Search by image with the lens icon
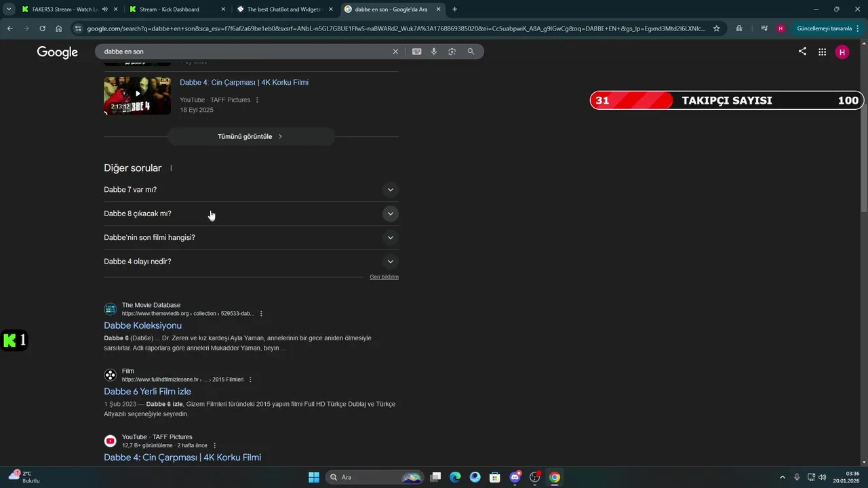 tap(452, 52)
